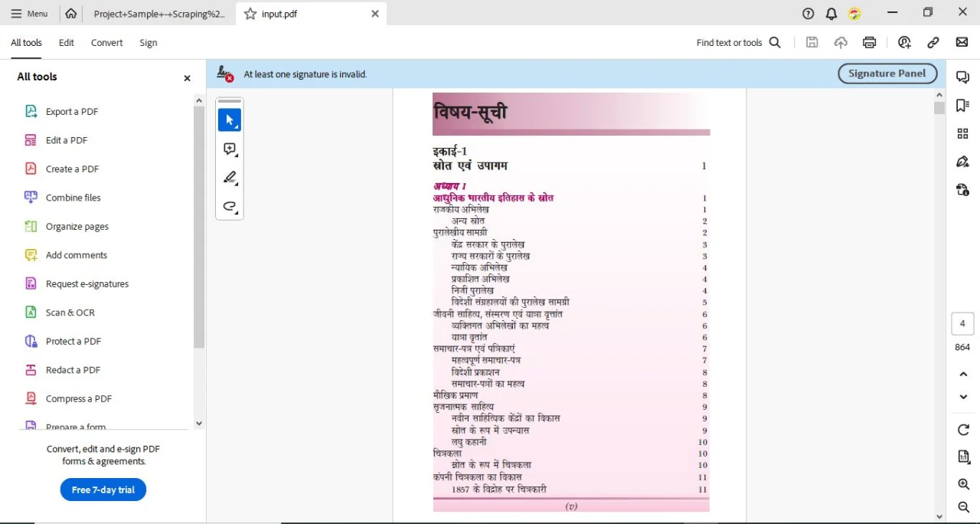Click the current page number box
The width and height of the screenshot is (980, 524).
pyautogui.click(x=962, y=324)
